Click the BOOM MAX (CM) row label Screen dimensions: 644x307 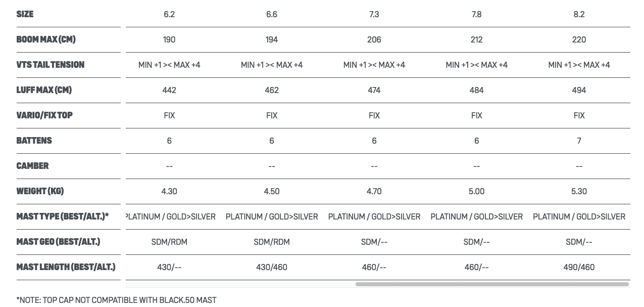pyautogui.click(x=46, y=39)
